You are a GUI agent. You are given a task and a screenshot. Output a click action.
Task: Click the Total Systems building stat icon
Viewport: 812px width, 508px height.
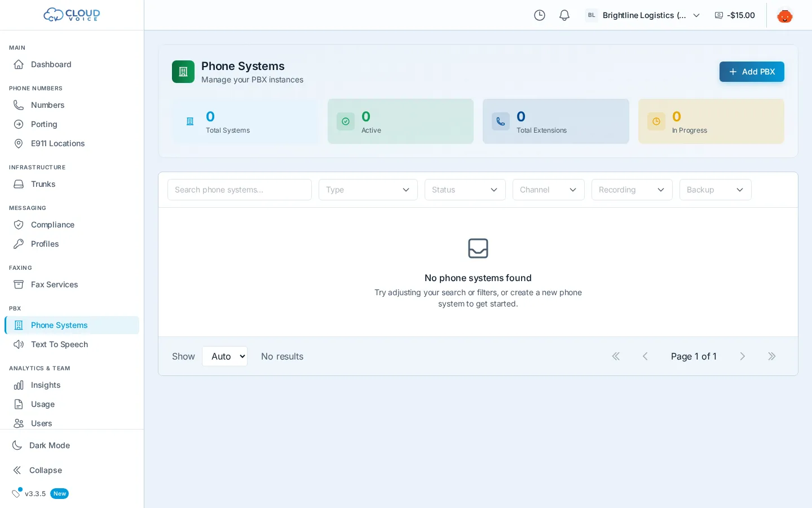pos(190,121)
